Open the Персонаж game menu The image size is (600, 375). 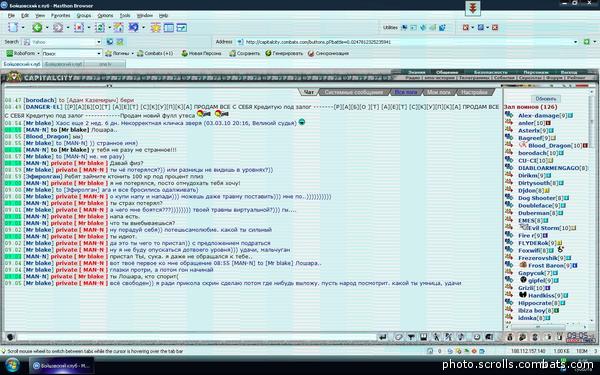[x=536, y=72]
